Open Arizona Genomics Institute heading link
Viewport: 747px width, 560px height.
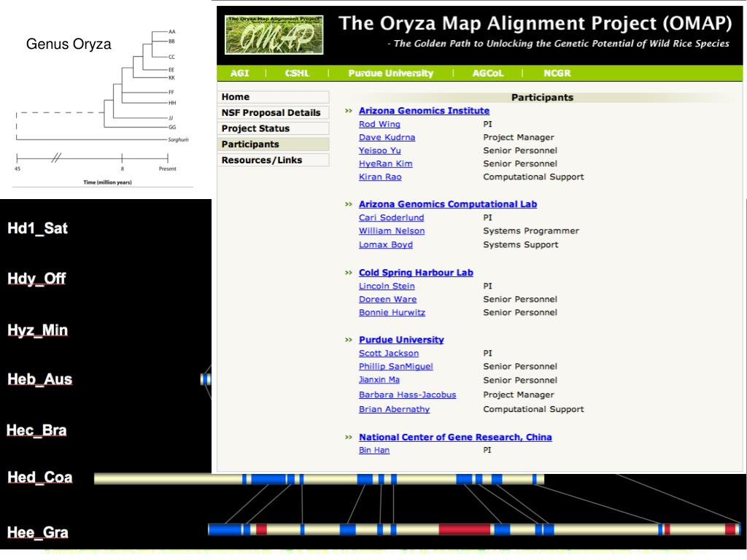[x=424, y=111]
